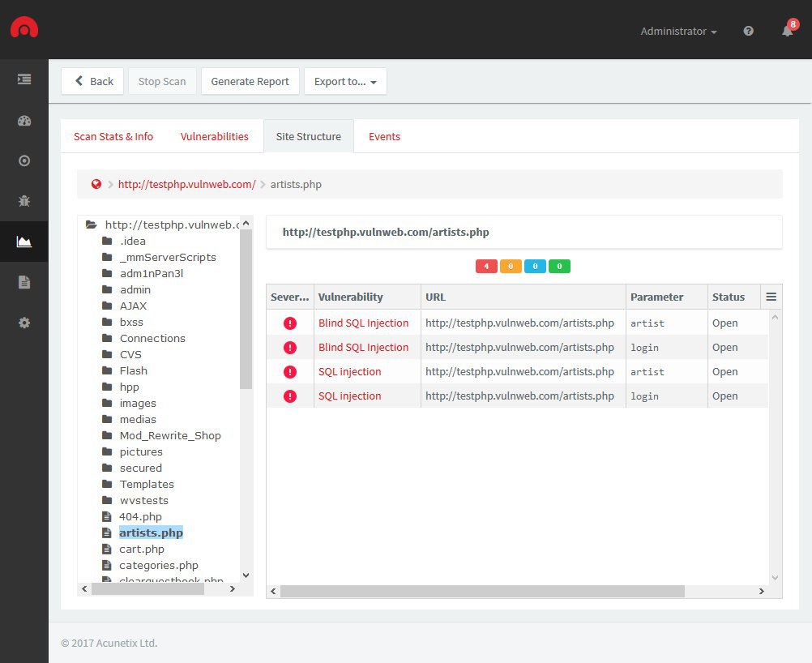Click the open-folder icon of the root site node
This screenshot has width=812, height=663.
[91, 225]
